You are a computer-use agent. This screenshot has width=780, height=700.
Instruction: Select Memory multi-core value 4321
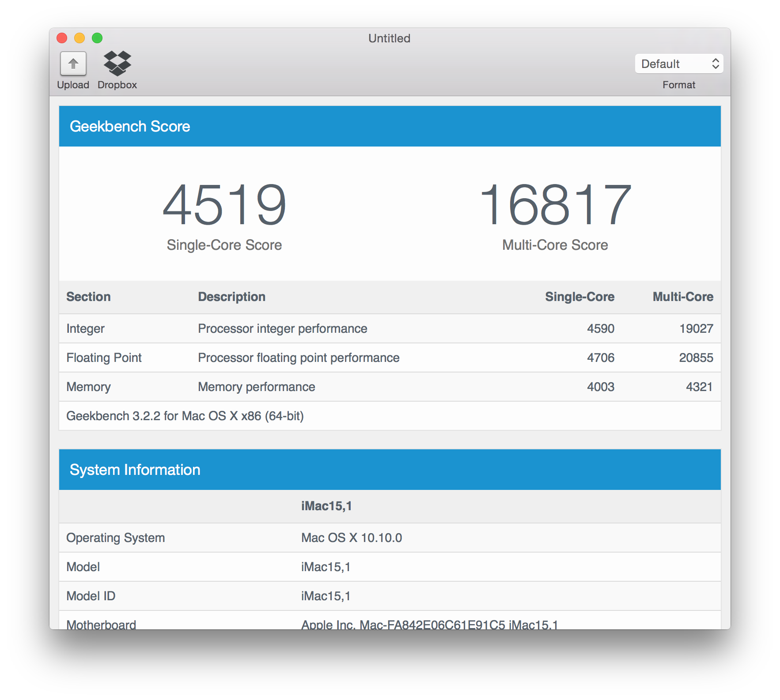click(699, 387)
